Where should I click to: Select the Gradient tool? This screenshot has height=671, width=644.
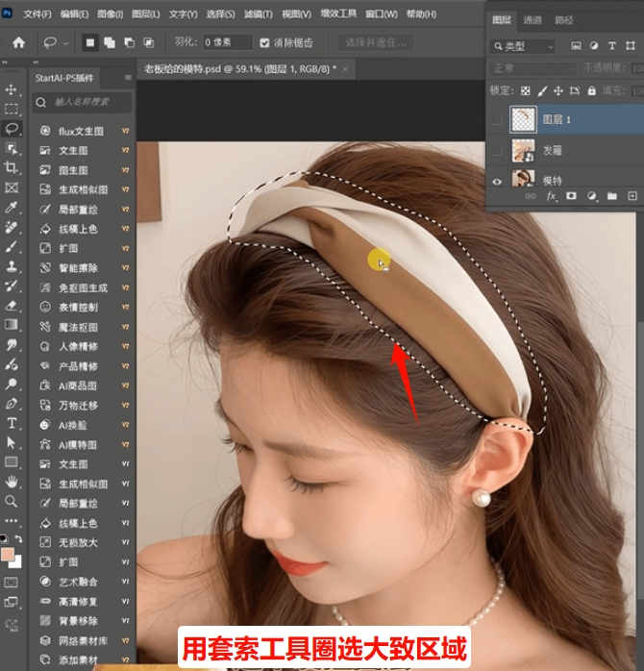12,325
